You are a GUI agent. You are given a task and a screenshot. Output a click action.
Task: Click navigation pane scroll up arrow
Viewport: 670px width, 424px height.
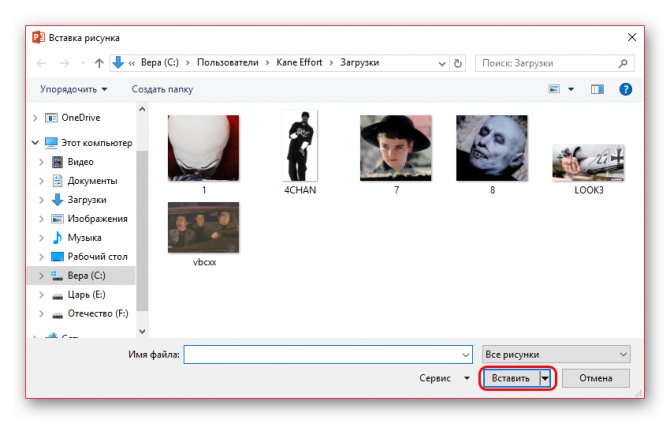coord(142,109)
